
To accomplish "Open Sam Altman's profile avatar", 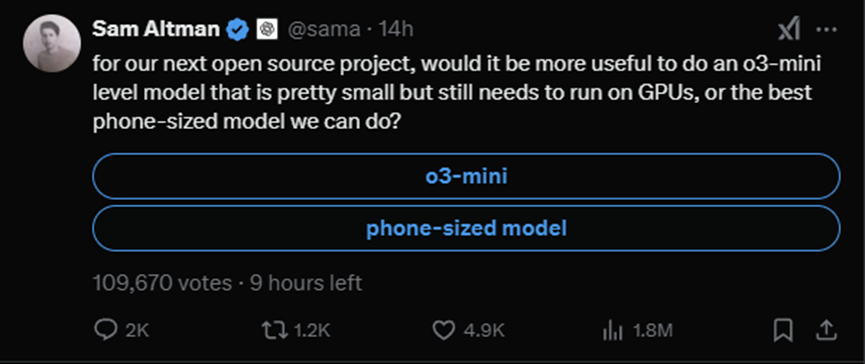I will pos(52,44).
